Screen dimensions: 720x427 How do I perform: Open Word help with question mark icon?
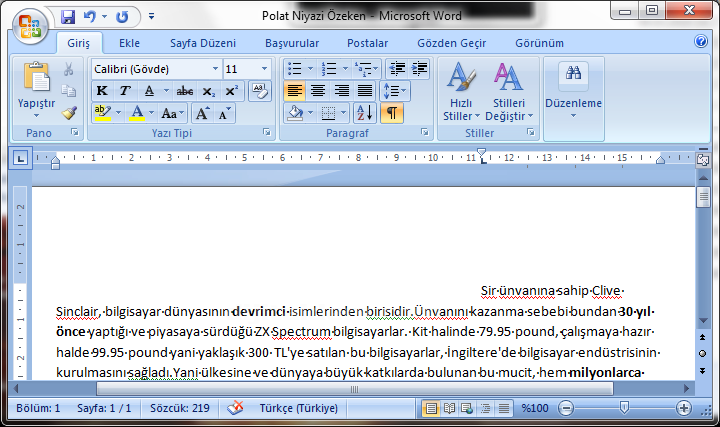pos(701,42)
